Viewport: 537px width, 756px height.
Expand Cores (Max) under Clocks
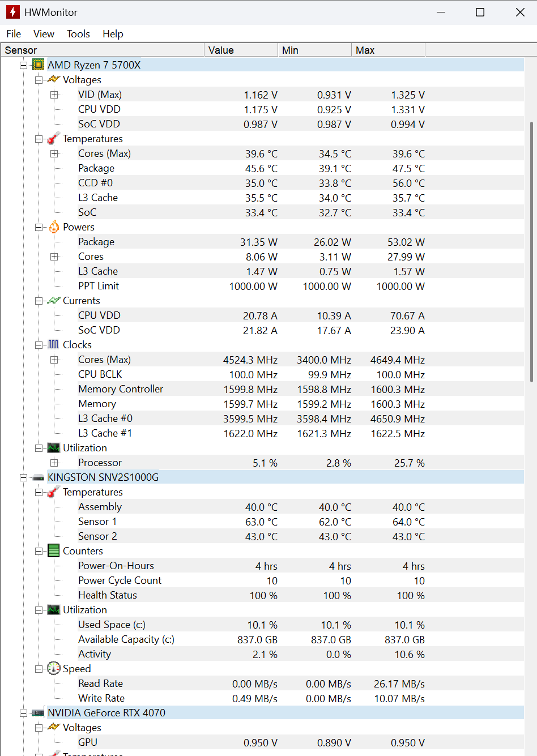point(54,360)
